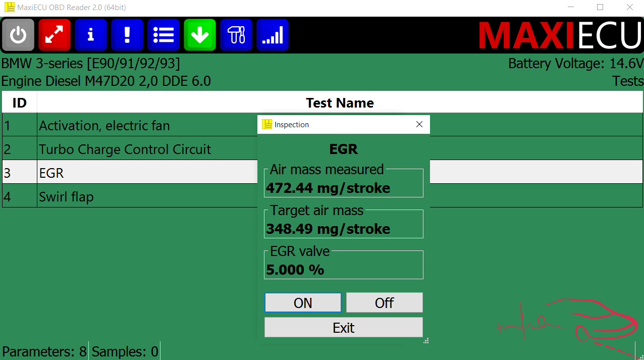Turn the EGR test ON
The image size is (644, 360).
[x=303, y=302]
